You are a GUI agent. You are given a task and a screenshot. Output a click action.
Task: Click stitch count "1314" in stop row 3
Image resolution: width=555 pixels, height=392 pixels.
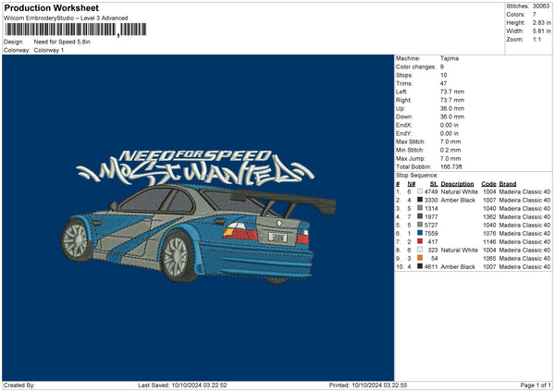click(x=431, y=209)
